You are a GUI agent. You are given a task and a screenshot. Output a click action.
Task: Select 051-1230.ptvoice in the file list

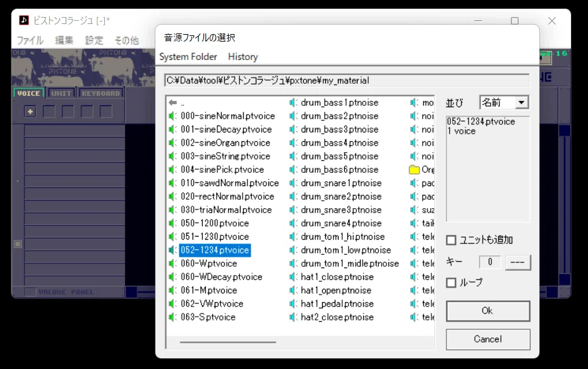pyautogui.click(x=215, y=237)
